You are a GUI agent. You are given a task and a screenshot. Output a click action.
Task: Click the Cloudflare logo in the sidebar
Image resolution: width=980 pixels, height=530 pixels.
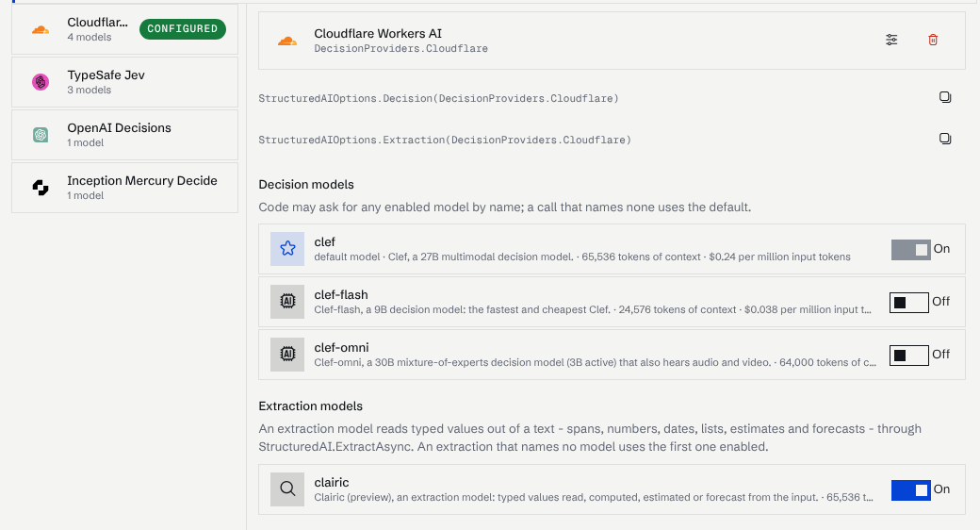[x=41, y=29]
